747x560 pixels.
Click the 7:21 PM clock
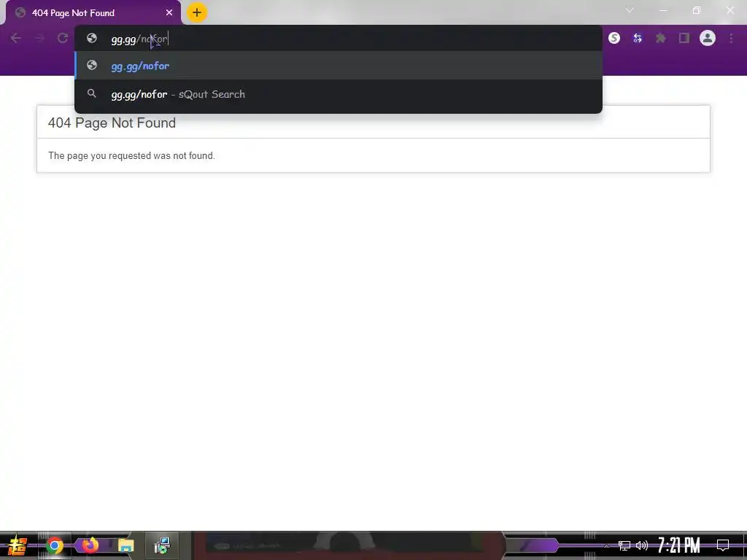pos(679,545)
